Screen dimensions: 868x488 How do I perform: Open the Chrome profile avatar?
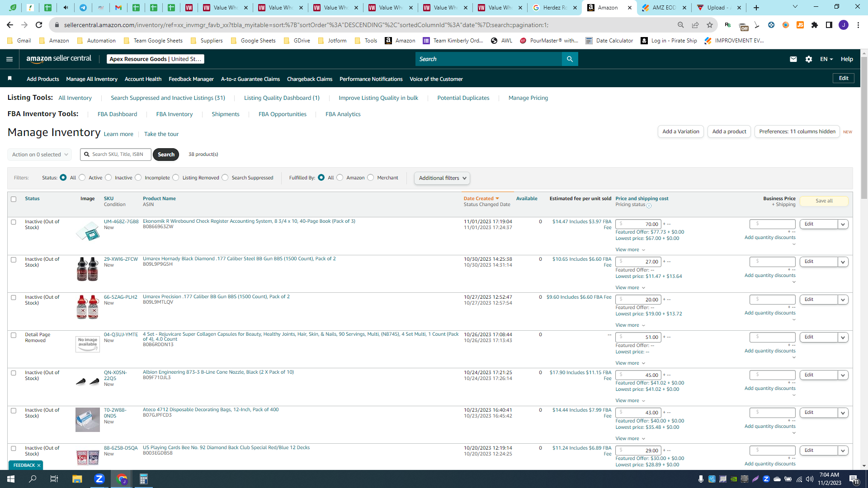pyautogui.click(x=844, y=25)
